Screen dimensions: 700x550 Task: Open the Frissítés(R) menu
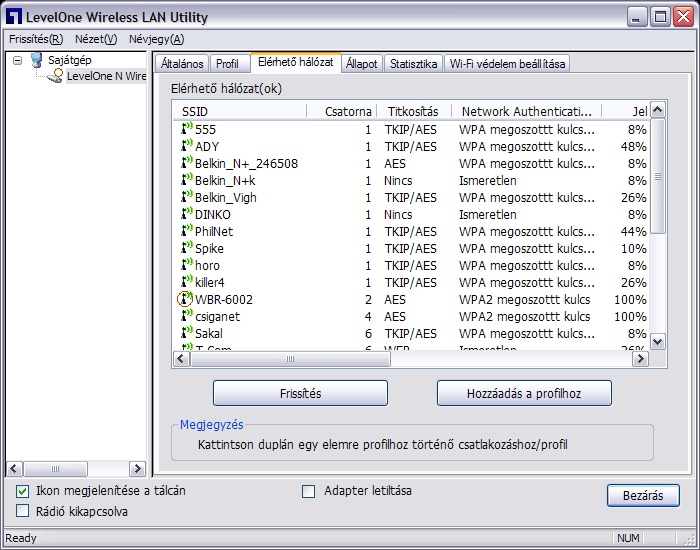(36, 39)
